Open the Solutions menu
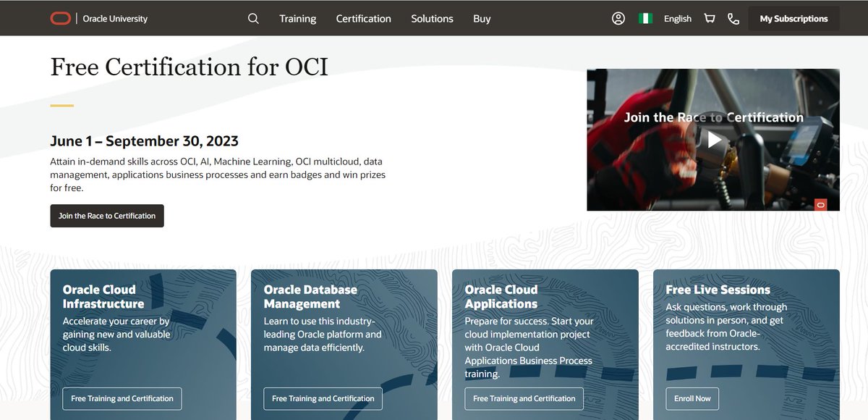Viewport: 868px width, 420px height. click(x=432, y=18)
